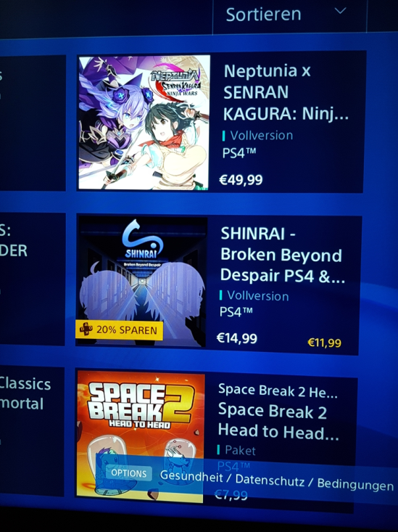Open SHINRAI - Broken Beyond Despair title
This screenshot has height=532, width=398.
coord(283,255)
